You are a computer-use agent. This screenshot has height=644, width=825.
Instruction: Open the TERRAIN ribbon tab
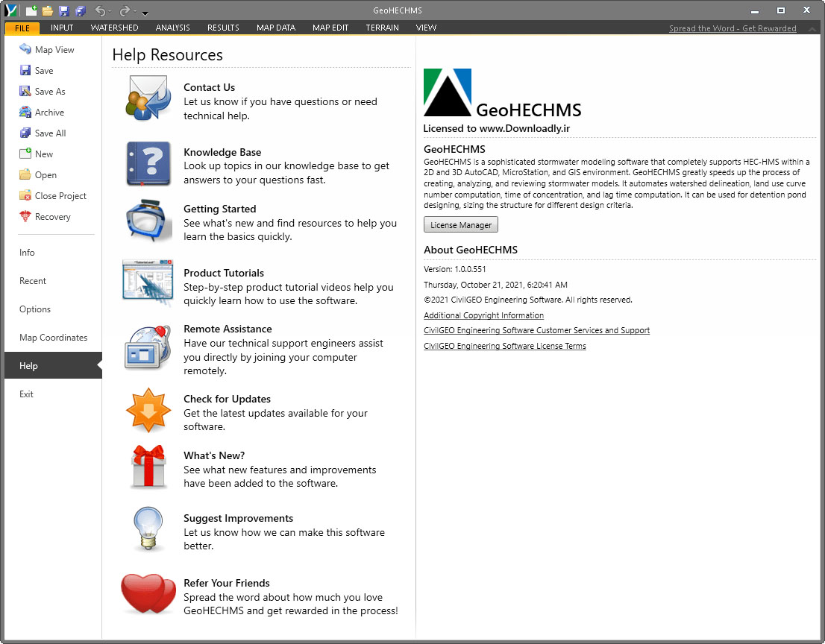point(382,28)
